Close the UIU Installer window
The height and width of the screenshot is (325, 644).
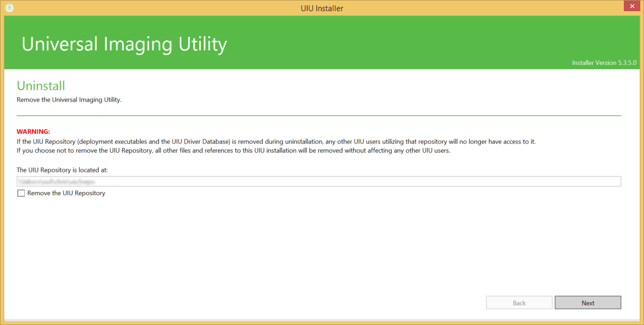pos(631,6)
